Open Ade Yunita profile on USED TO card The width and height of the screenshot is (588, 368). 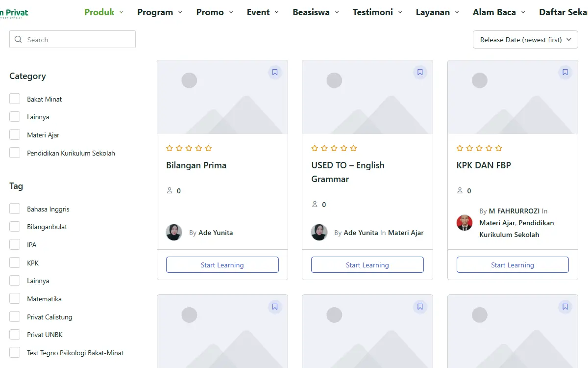361,233
